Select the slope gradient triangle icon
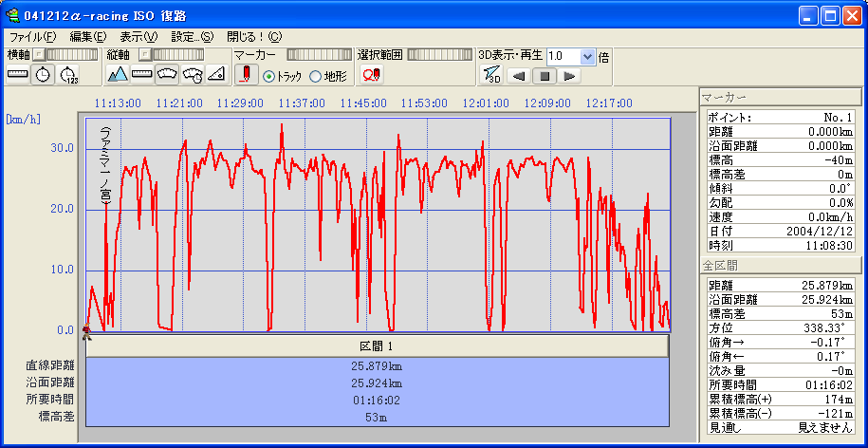 pos(216,74)
